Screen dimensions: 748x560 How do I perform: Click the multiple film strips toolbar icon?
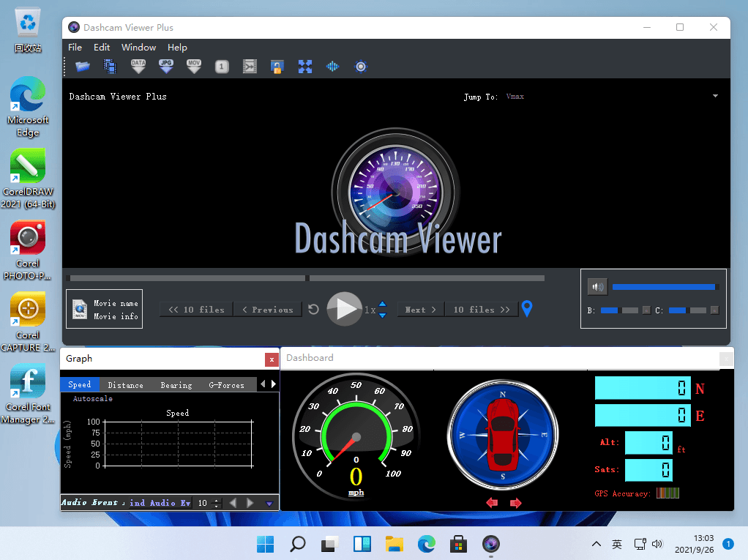pyautogui.click(x=111, y=67)
